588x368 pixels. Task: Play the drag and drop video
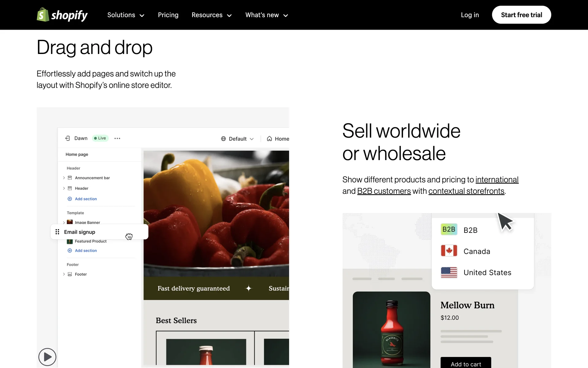[47, 357]
